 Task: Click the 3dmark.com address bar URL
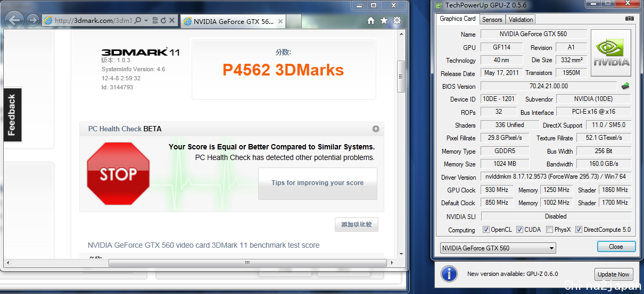[93, 21]
